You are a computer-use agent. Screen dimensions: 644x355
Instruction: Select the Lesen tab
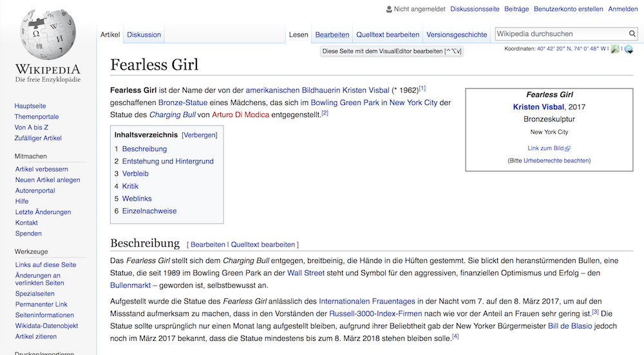coord(299,35)
